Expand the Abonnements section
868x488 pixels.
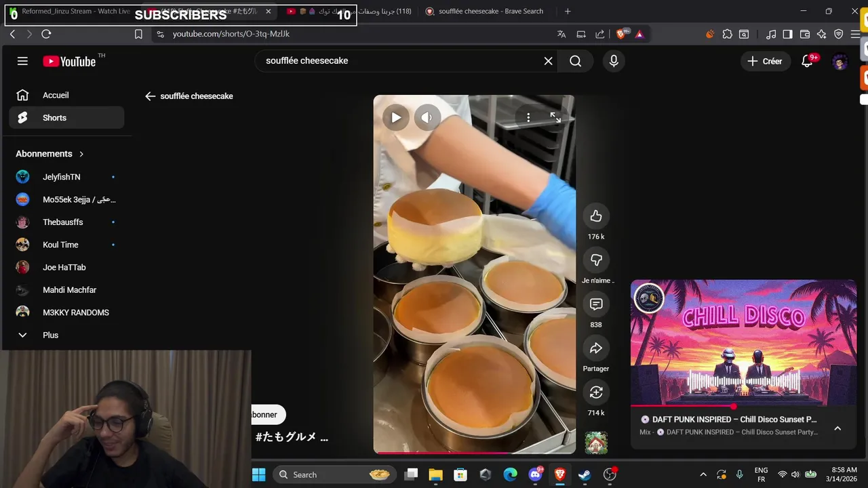50,154
